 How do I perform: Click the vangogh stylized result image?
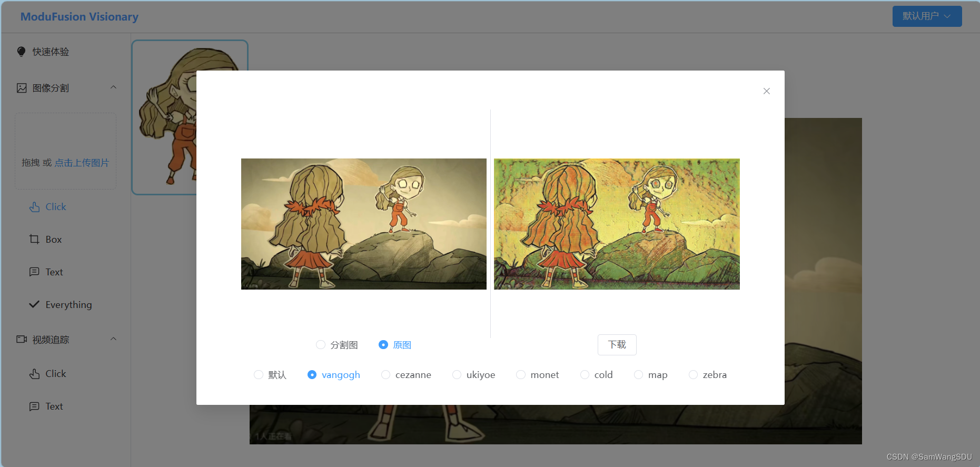coord(617,224)
